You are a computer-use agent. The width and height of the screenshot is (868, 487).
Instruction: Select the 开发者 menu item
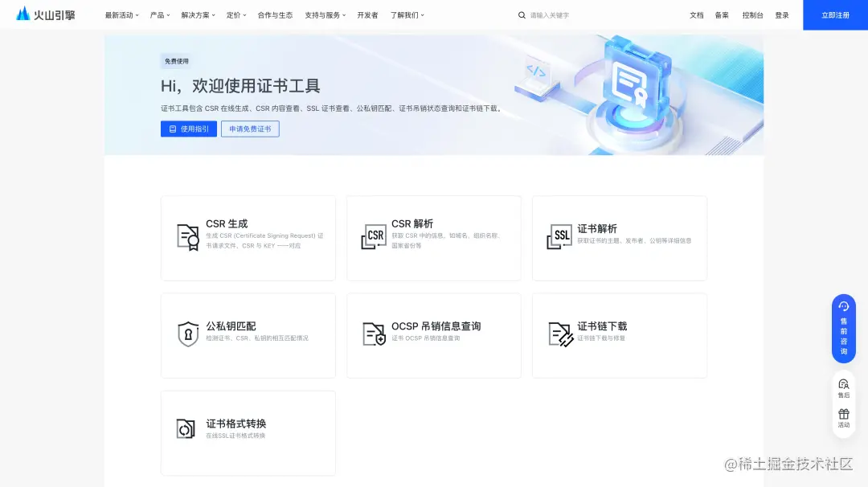367,14
